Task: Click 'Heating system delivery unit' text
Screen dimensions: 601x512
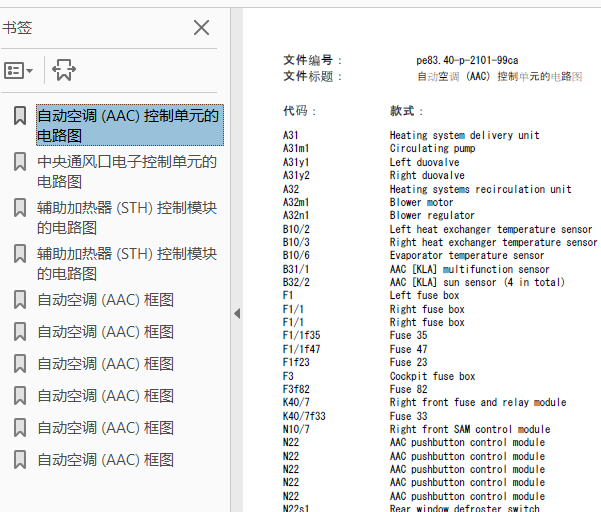Action: pos(465,135)
